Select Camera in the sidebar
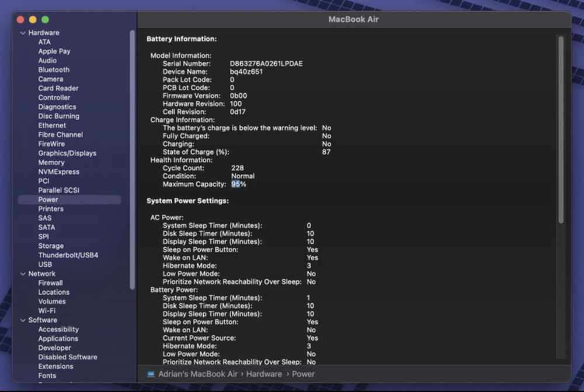Viewport: 584px width, 392px height. tap(51, 79)
